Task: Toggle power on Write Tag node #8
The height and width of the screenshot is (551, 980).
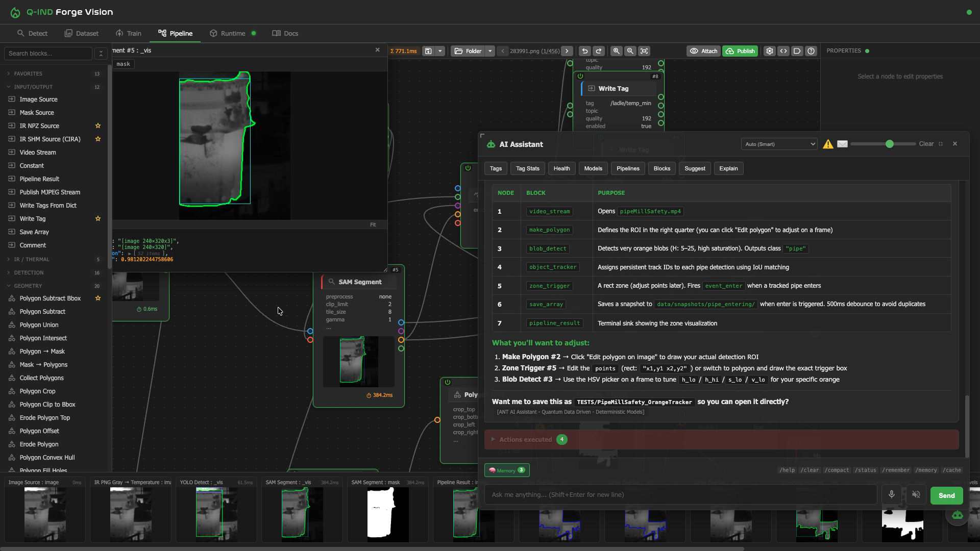Action: click(580, 77)
